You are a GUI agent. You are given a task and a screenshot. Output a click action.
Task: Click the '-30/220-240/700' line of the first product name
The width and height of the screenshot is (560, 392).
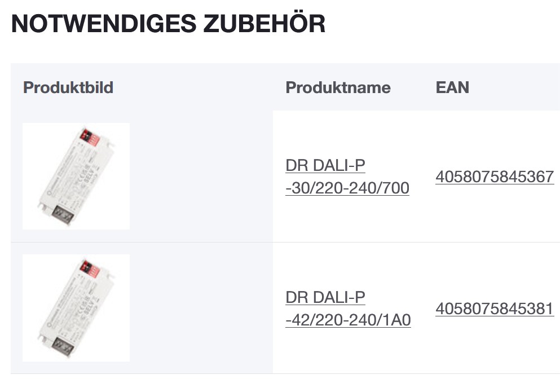pos(347,188)
